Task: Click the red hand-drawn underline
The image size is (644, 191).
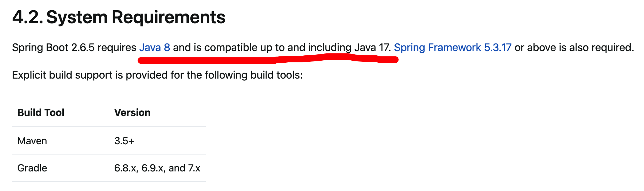Action: [268, 59]
